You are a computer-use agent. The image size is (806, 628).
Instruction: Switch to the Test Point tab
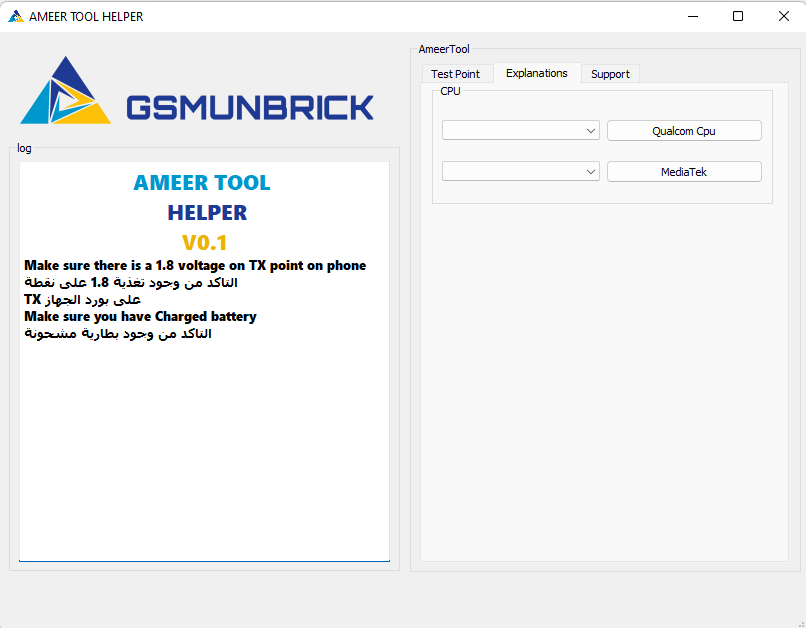[x=455, y=73]
